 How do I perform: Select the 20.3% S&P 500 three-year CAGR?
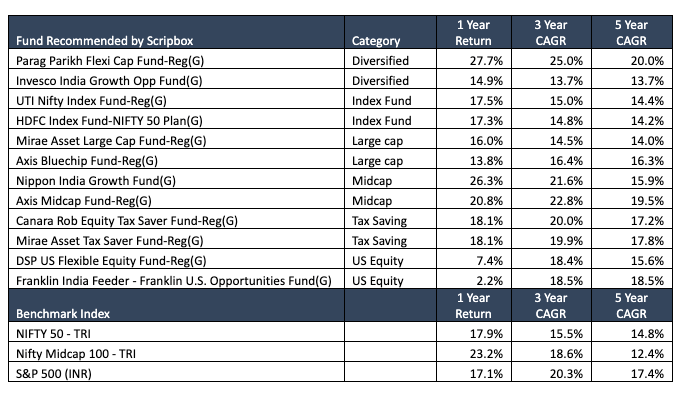[x=566, y=373]
